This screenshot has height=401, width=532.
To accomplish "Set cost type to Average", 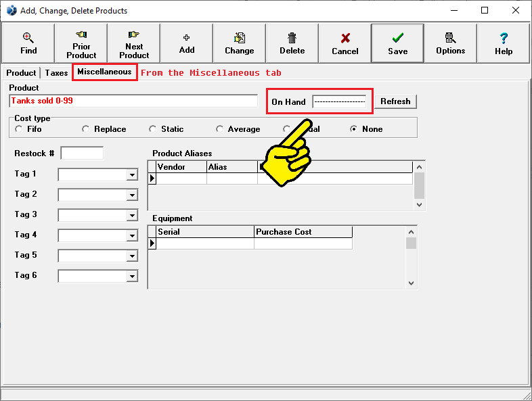I will point(219,129).
